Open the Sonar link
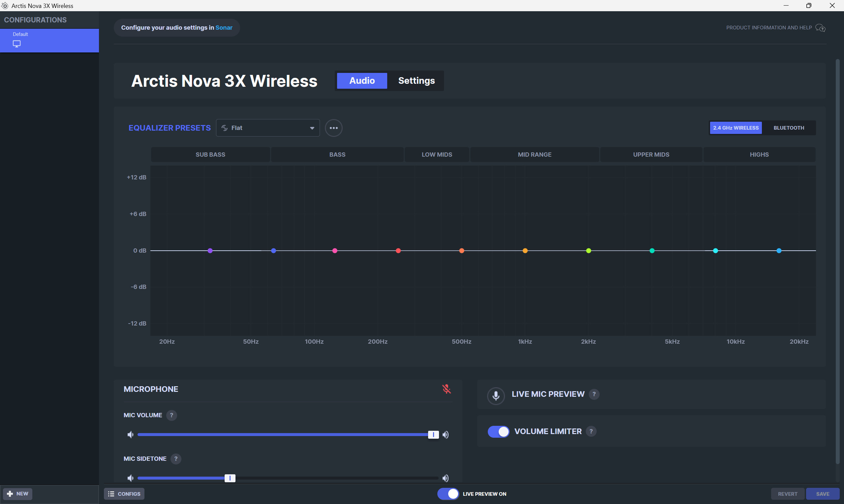 (x=224, y=28)
